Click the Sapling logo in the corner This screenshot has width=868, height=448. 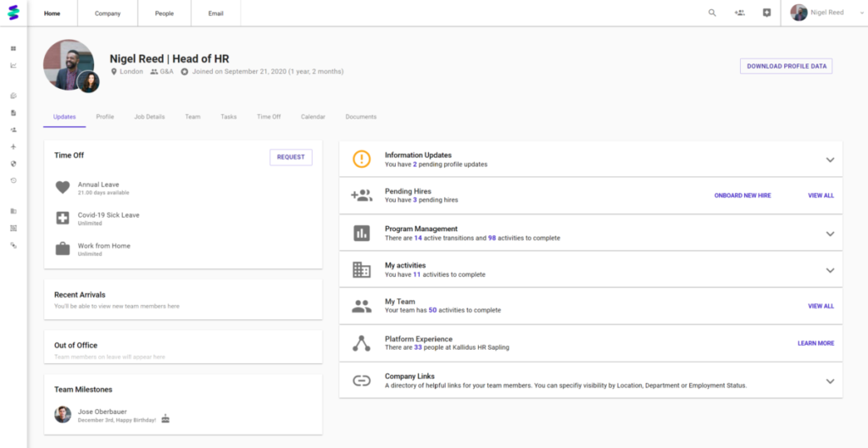tap(13, 13)
